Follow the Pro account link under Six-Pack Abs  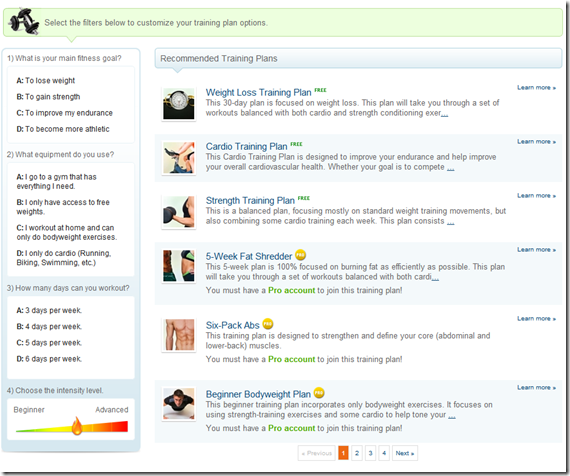[292, 359]
